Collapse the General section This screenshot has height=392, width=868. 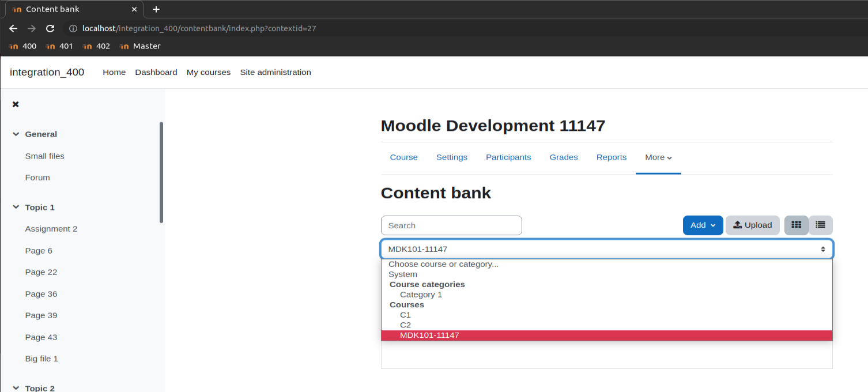[x=16, y=134]
